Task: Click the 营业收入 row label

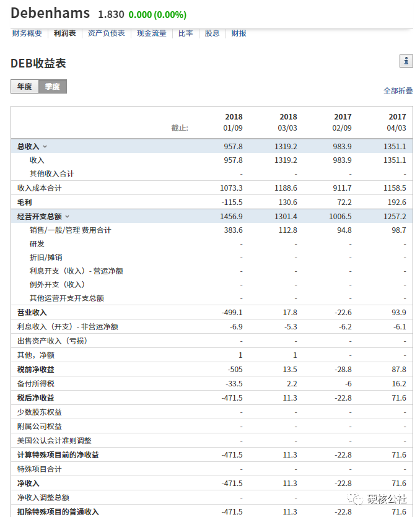Action: pos(32,312)
